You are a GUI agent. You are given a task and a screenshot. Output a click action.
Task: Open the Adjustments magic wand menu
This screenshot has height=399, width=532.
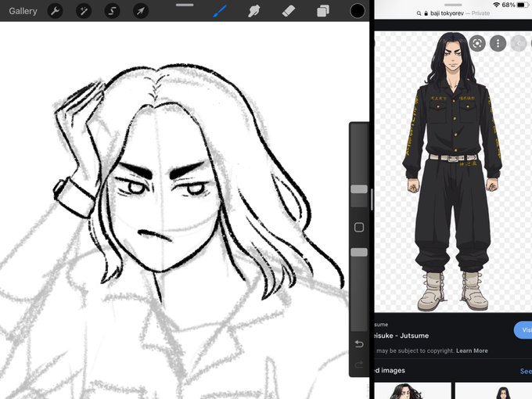[x=84, y=11]
